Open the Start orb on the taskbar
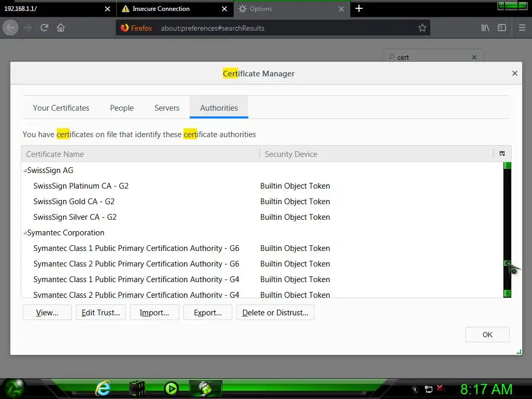Viewport: 532px width, 399px height. pyautogui.click(x=14, y=389)
